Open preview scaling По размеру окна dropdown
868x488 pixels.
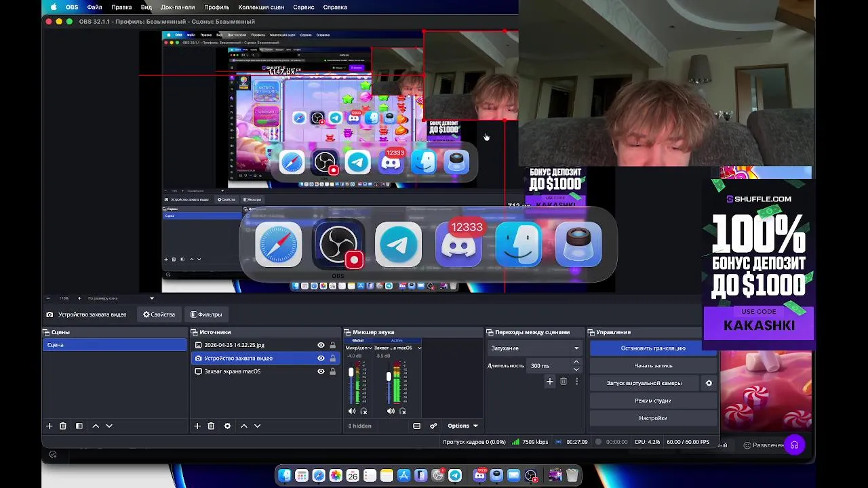121,298
